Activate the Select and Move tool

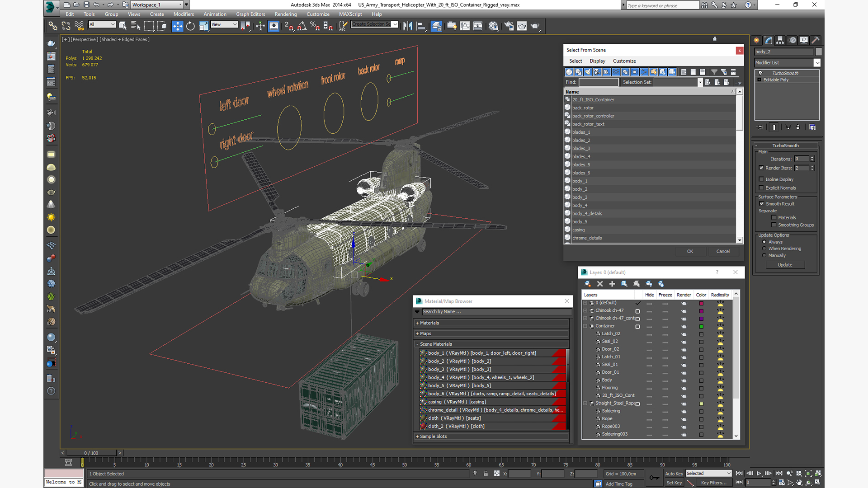177,26
